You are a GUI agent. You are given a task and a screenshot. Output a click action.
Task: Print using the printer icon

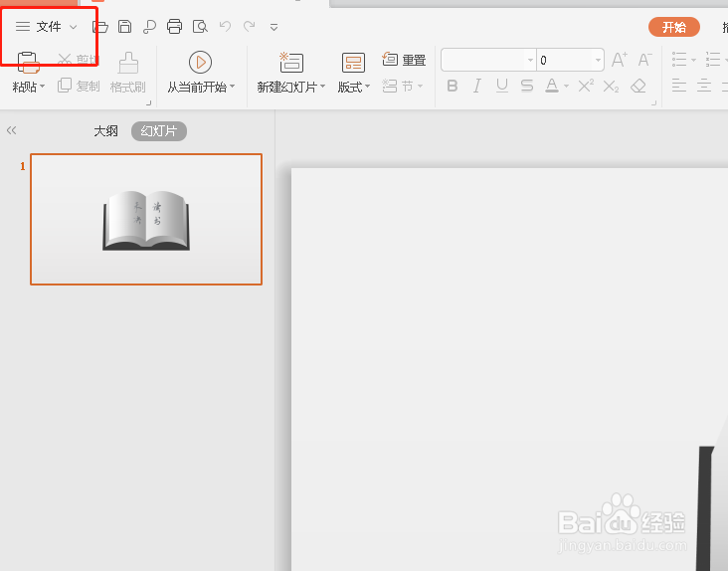click(x=175, y=27)
